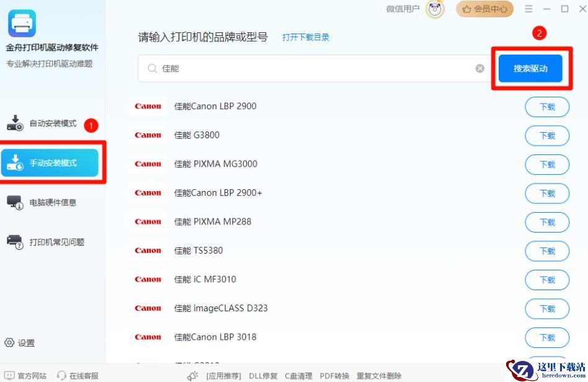Image resolution: width=588 pixels, height=382 pixels.
Task: Click the [应用推荐] footer label
Action: coord(223,376)
